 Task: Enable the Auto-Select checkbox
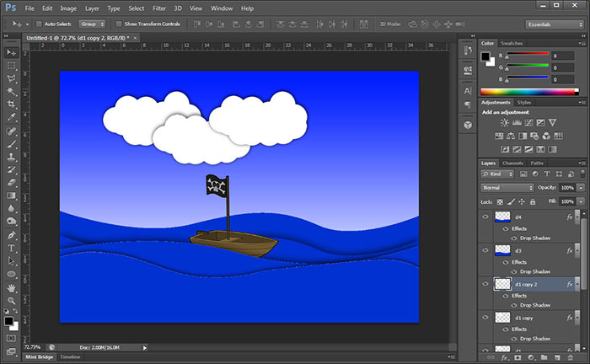point(39,24)
